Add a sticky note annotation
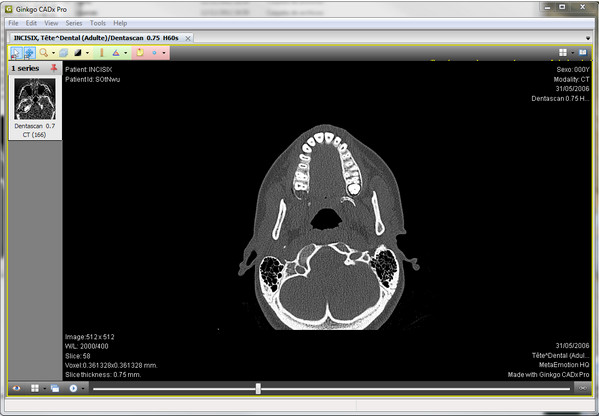 [x=140, y=53]
